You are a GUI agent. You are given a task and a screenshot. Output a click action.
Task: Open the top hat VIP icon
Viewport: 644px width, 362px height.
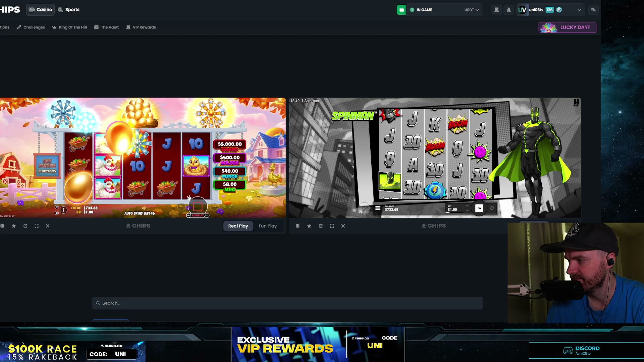(x=497, y=10)
